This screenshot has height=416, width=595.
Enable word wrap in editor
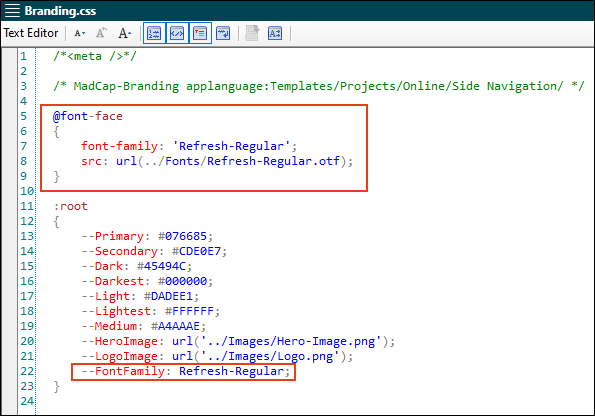point(223,33)
